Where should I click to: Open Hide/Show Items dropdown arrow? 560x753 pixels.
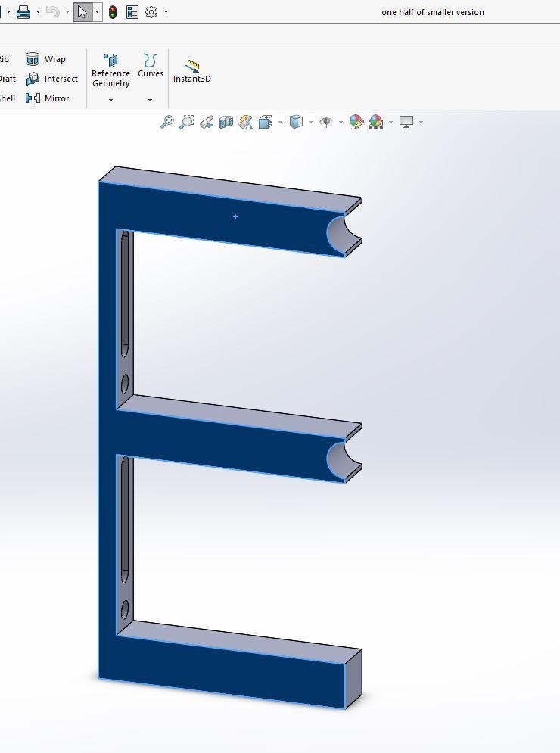pos(341,123)
